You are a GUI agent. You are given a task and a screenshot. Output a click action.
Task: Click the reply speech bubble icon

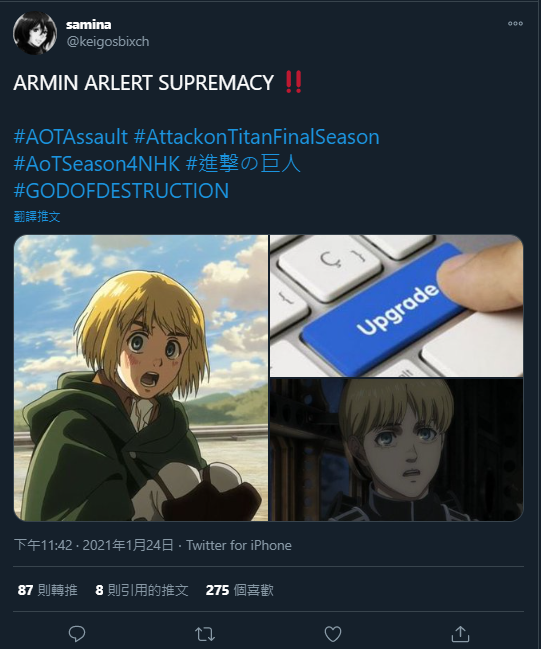pyautogui.click(x=77, y=634)
